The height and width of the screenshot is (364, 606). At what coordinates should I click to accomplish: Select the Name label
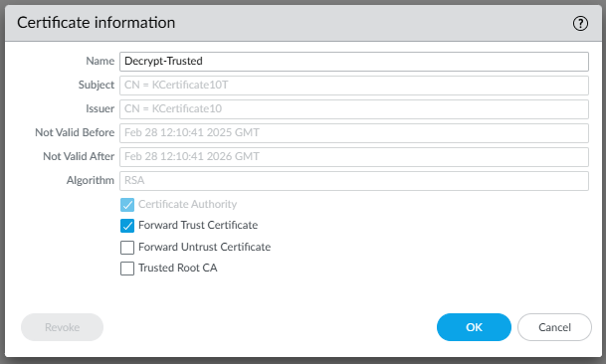pos(101,61)
